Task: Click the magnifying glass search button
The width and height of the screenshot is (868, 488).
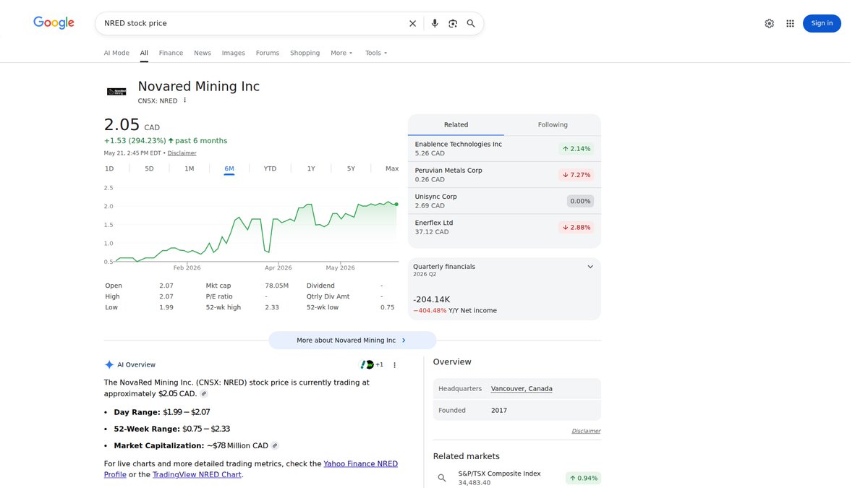Action: [471, 23]
